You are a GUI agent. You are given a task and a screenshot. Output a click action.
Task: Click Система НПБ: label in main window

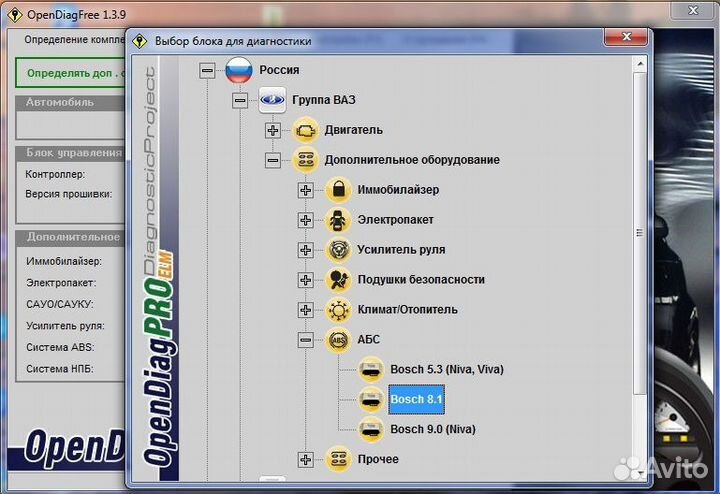(60, 369)
